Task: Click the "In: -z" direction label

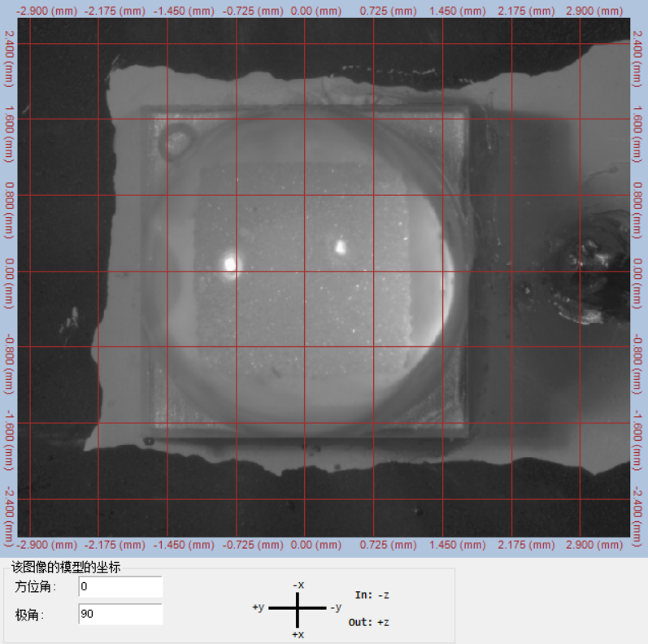Action: pos(373,594)
